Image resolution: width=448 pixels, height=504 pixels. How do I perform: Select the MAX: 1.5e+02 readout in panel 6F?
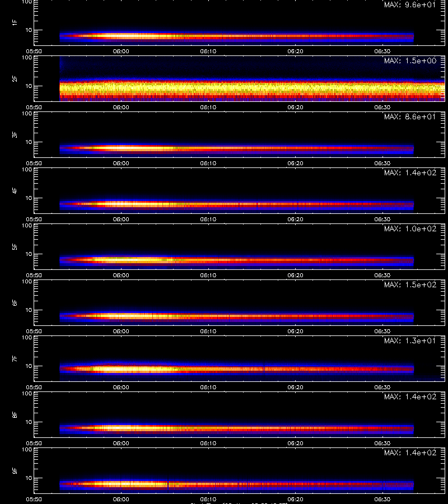coord(410,284)
